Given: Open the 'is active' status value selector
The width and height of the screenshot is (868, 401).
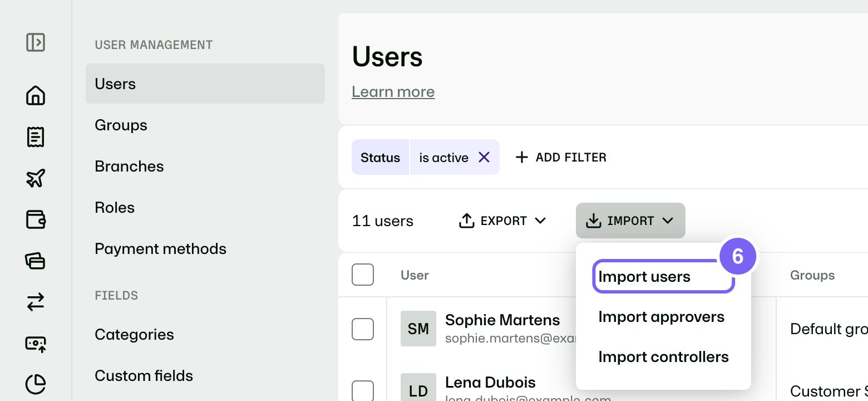Looking at the screenshot, I should coord(444,158).
